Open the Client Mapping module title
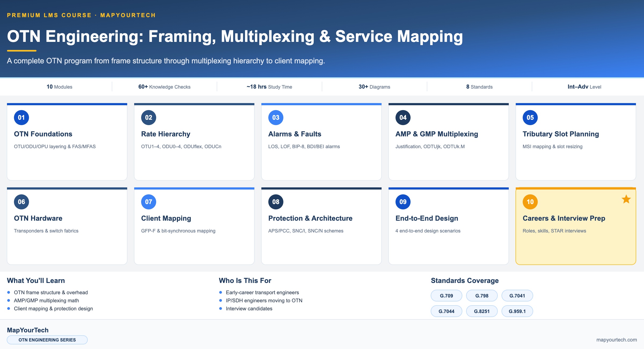Image resolution: width=644 pixels, height=349 pixels. pos(166,218)
